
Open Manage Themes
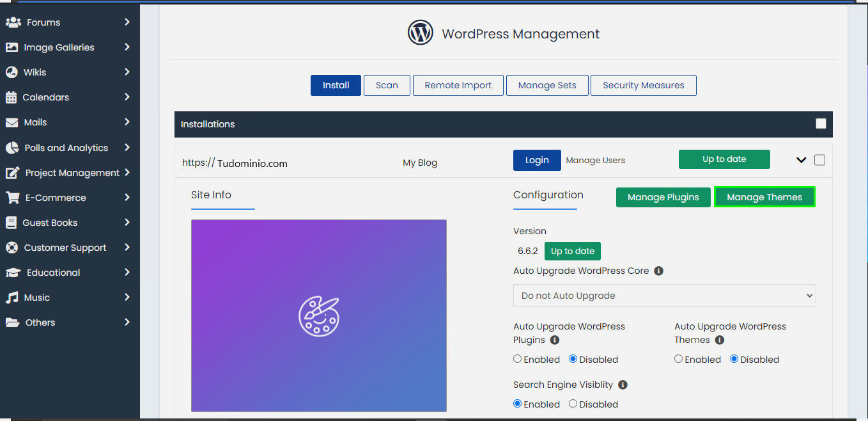coord(764,196)
